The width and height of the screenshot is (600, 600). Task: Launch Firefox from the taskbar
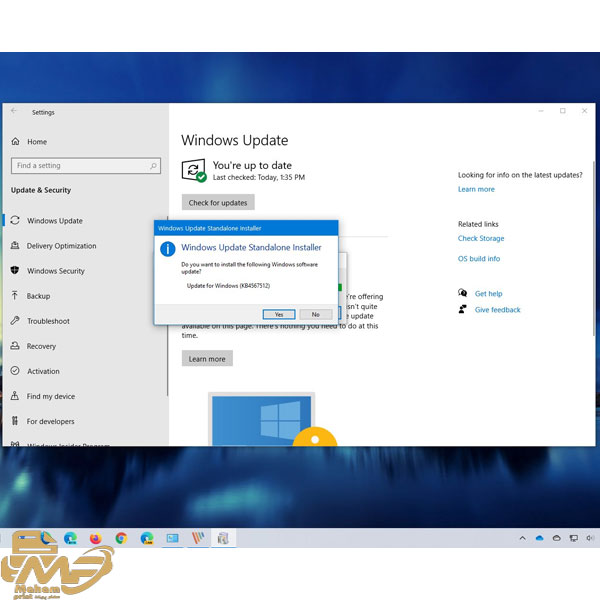[x=96, y=538]
